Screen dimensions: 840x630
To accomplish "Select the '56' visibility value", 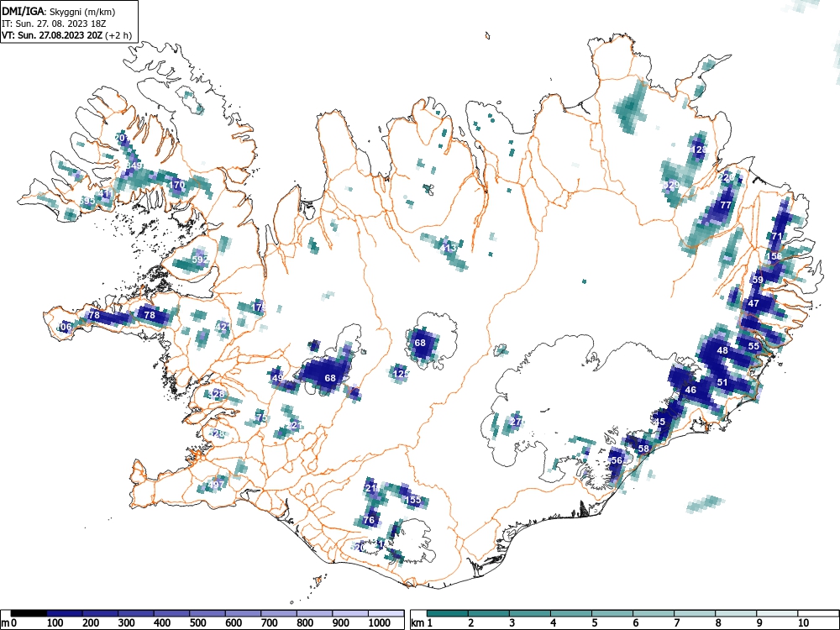I will (x=617, y=460).
